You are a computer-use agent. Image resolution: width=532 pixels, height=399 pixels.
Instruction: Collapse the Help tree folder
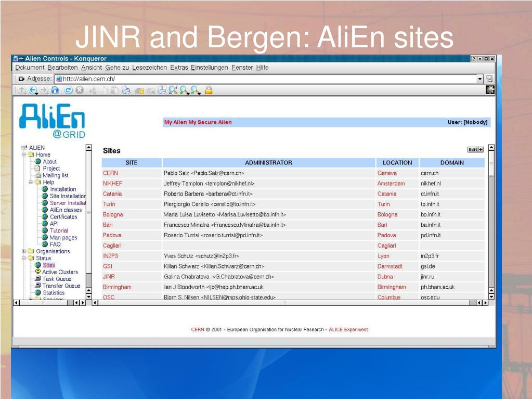(x=31, y=182)
